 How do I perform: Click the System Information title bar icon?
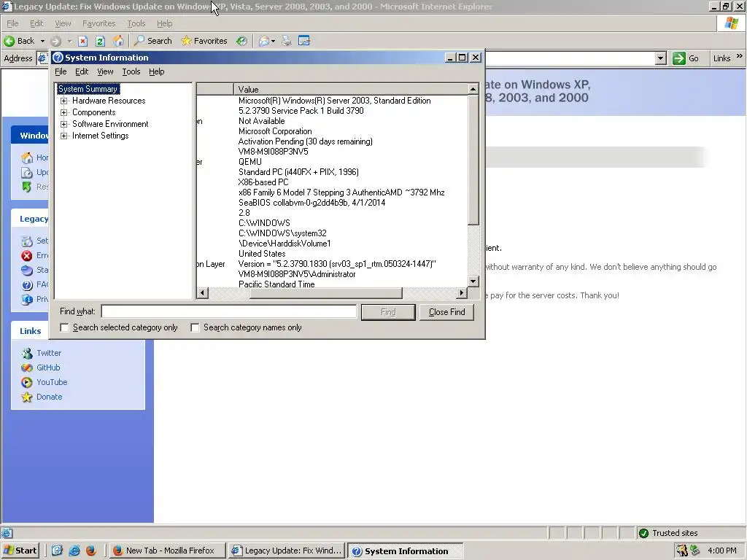coord(58,58)
